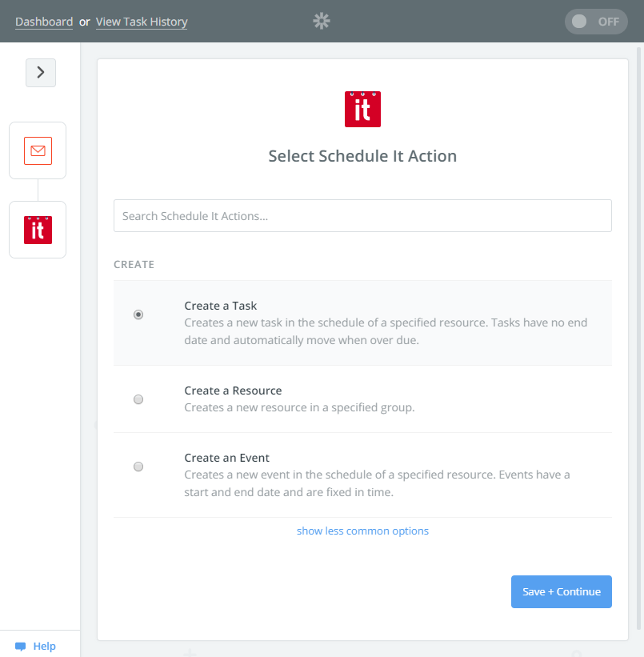Screen dimensions: 644x657
Task: Pick the Create an Event radio button
Action: click(x=138, y=467)
